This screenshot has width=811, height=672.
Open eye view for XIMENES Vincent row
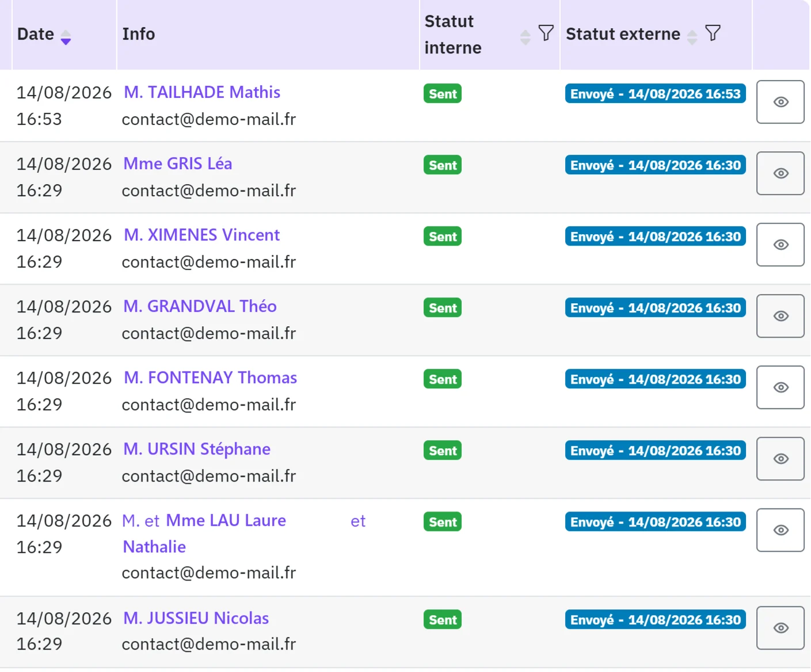(x=780, y=245)
